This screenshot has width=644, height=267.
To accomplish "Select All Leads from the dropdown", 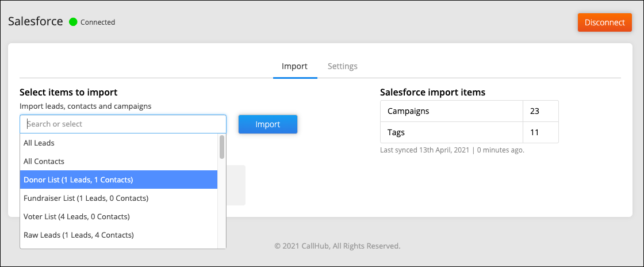I will (x=118, y=143).
